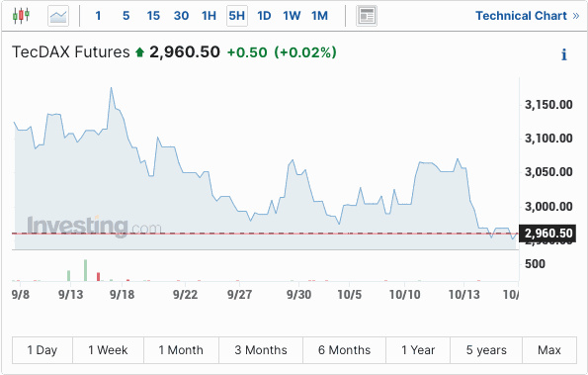Click the 10/5 date label
Image resolution: width=588 pixels, height=375 pixels.
click(350, 294)
